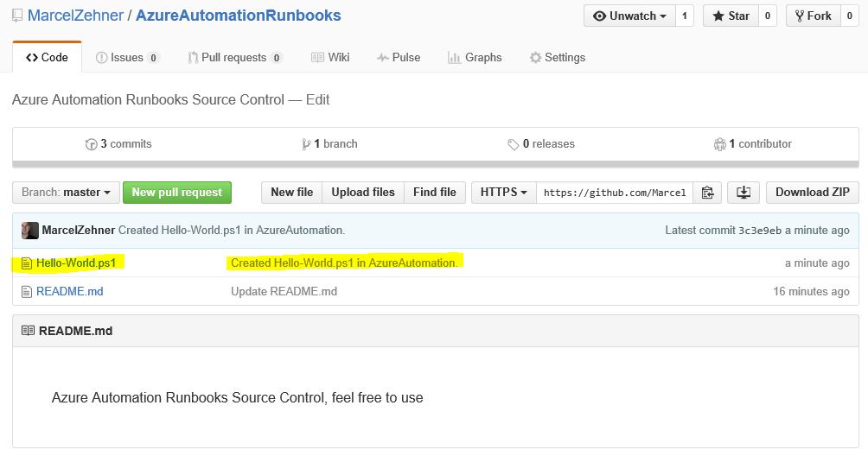Open the Hello-World.ps1 file link

[x=76, y=263]
